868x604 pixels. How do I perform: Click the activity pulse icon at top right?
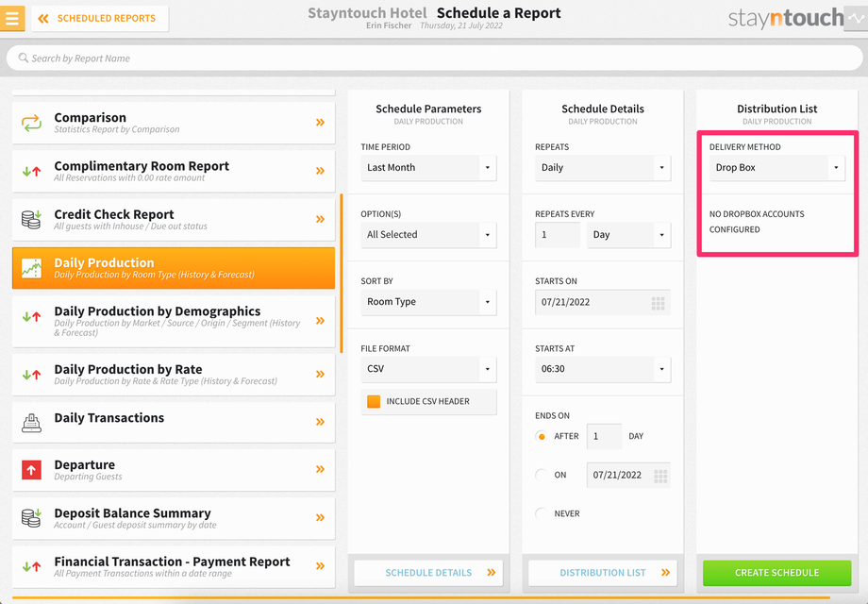[x=856, y=18]
